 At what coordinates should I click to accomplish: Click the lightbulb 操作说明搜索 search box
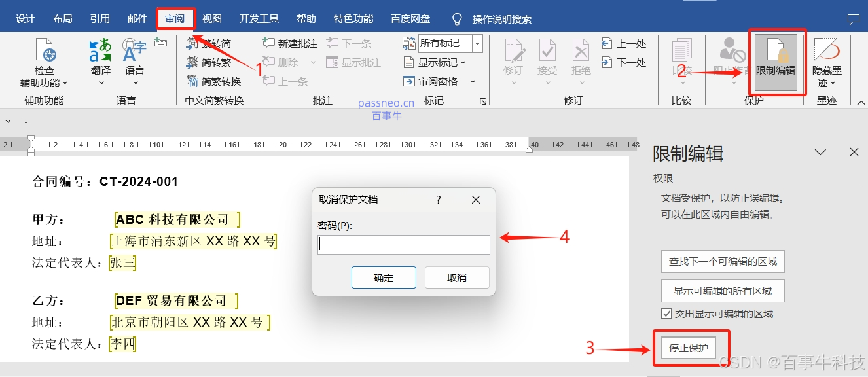(492, 19)
